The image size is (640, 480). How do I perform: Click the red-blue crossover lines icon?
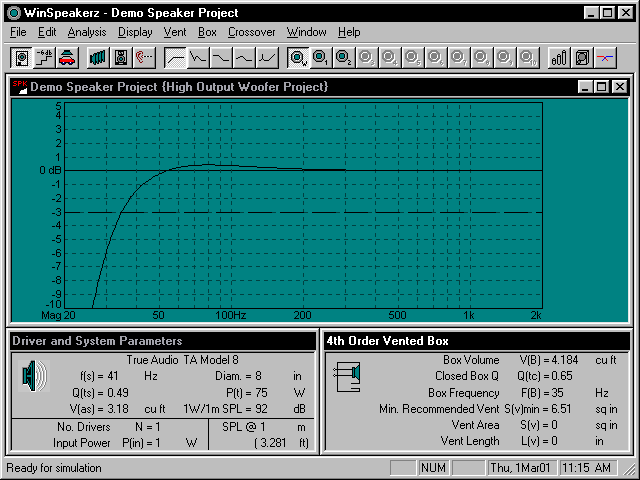point(604,58)
